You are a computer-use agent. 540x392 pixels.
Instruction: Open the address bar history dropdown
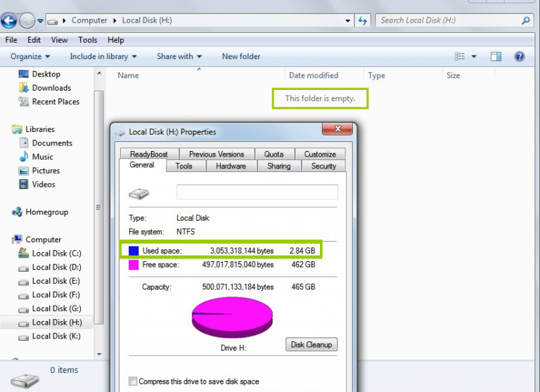pos(348,21)
